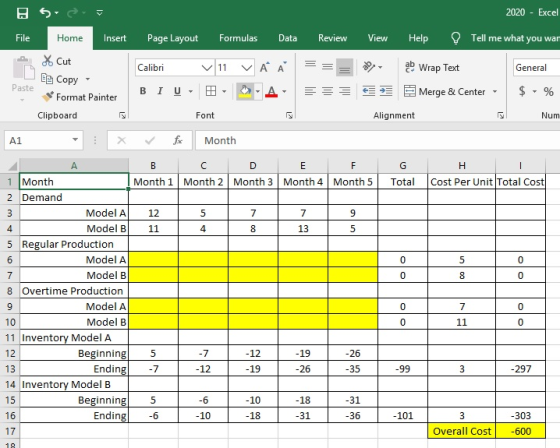This screenshot has width=560, height=448.
Task: Open Font group dialog launcher
Action: click(x=289, y=115)
